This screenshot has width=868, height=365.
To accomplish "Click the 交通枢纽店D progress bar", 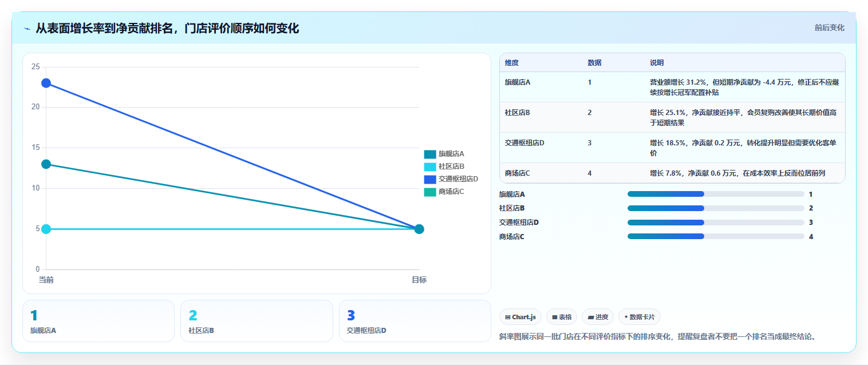I will [x=716, y=223].
